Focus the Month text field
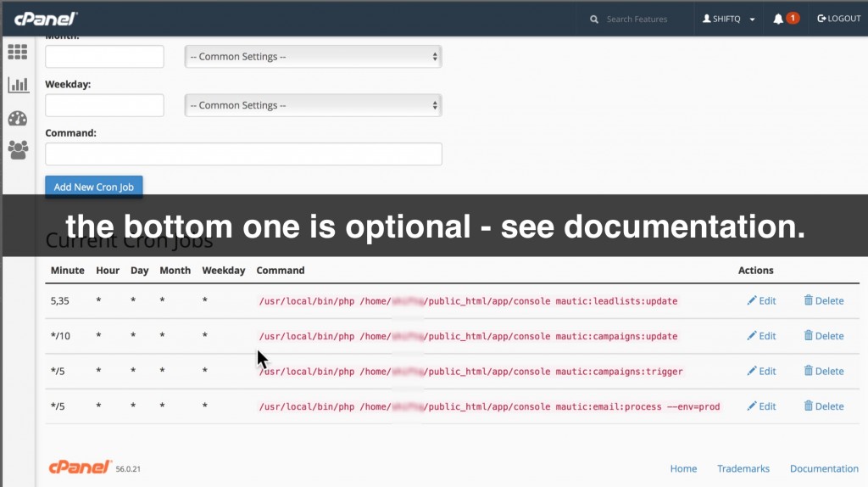868x487 pixels. (x=104, y=57)
